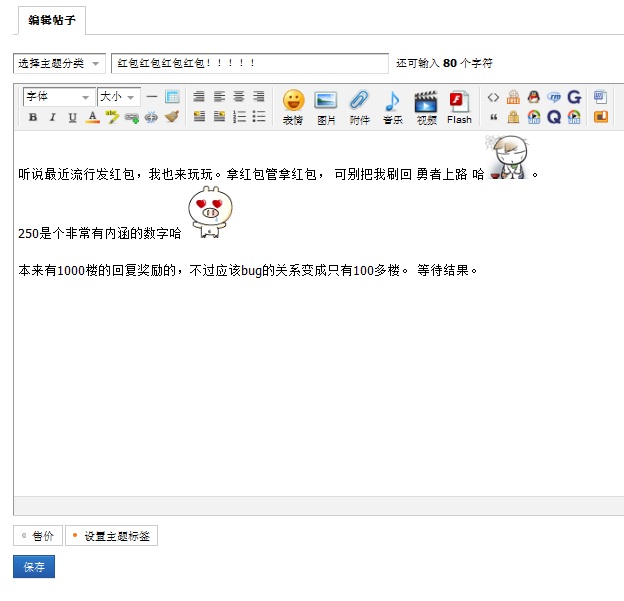624x601 pixels.
Task: Click the auto-typeset justify icon
Action: pyautogui.click(x=199, y=96)
